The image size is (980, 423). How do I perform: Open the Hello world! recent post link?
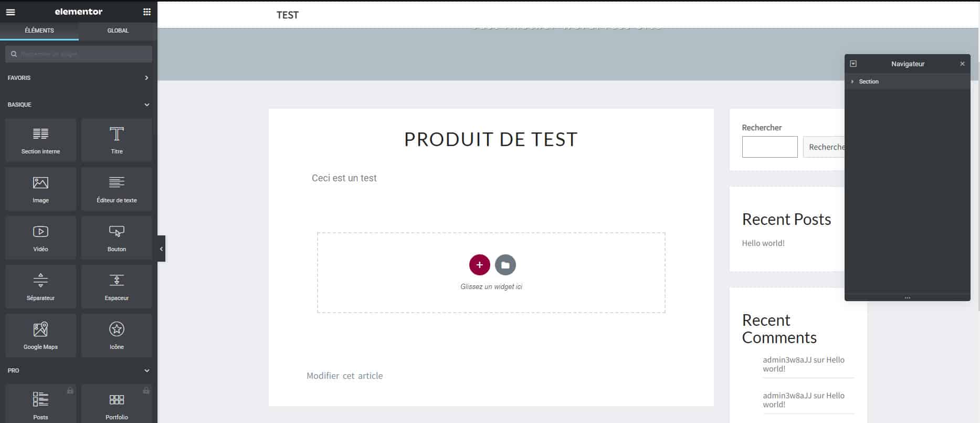coord(763,243)
